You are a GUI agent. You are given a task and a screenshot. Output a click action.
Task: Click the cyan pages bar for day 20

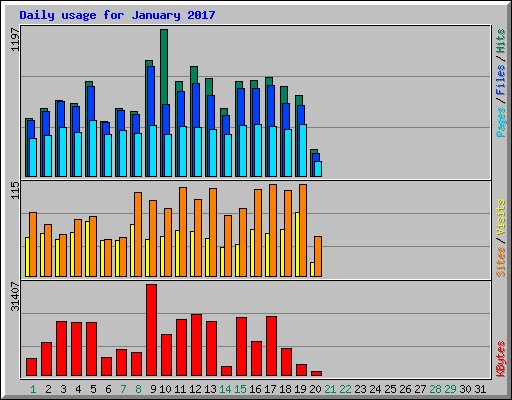[318, 169]
